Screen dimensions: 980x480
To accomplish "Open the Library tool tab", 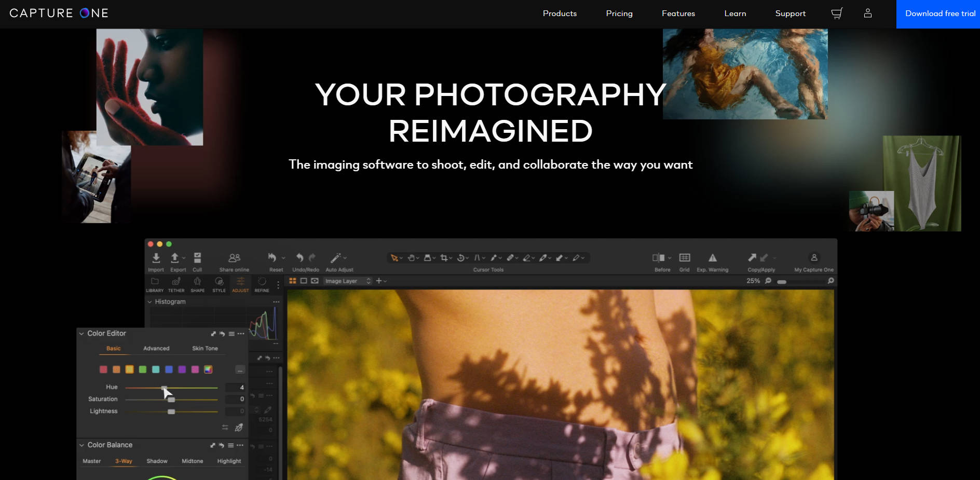I will (x=155, y=285).
